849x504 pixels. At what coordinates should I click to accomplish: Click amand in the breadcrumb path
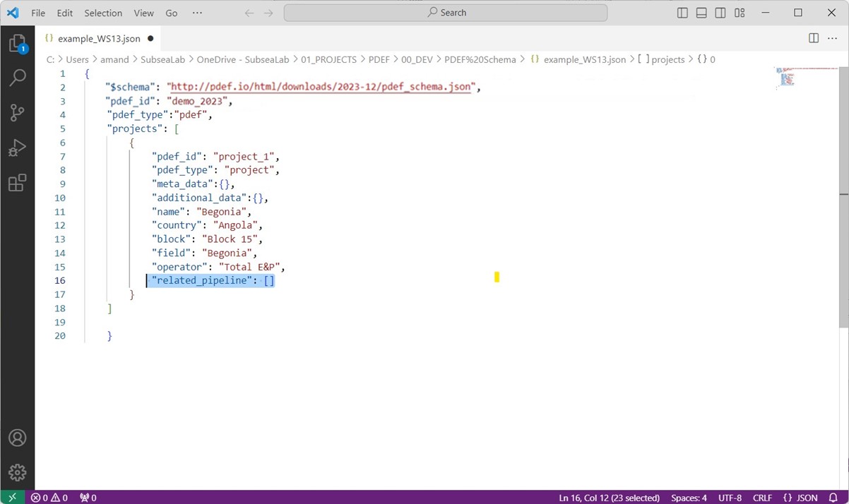point(114,59)
